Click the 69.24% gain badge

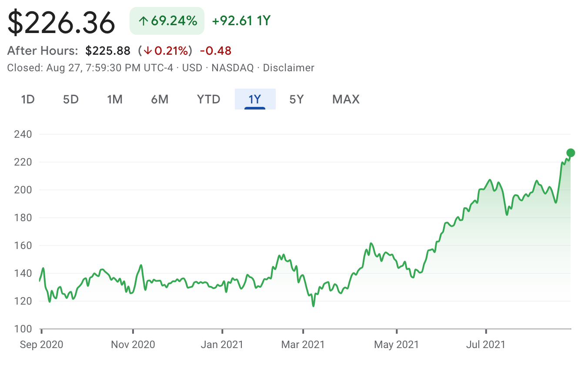[167, 21]
